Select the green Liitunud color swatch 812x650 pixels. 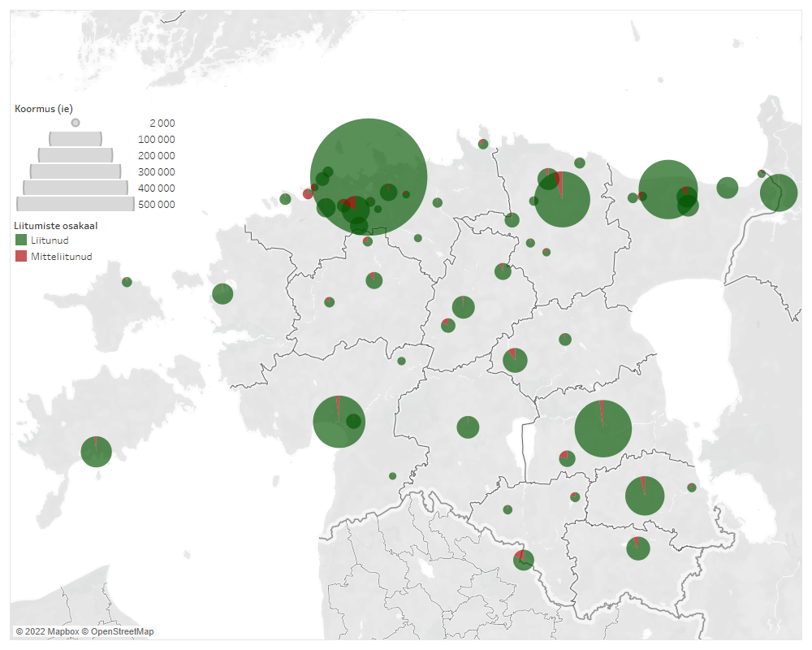(x=21, y=240)
